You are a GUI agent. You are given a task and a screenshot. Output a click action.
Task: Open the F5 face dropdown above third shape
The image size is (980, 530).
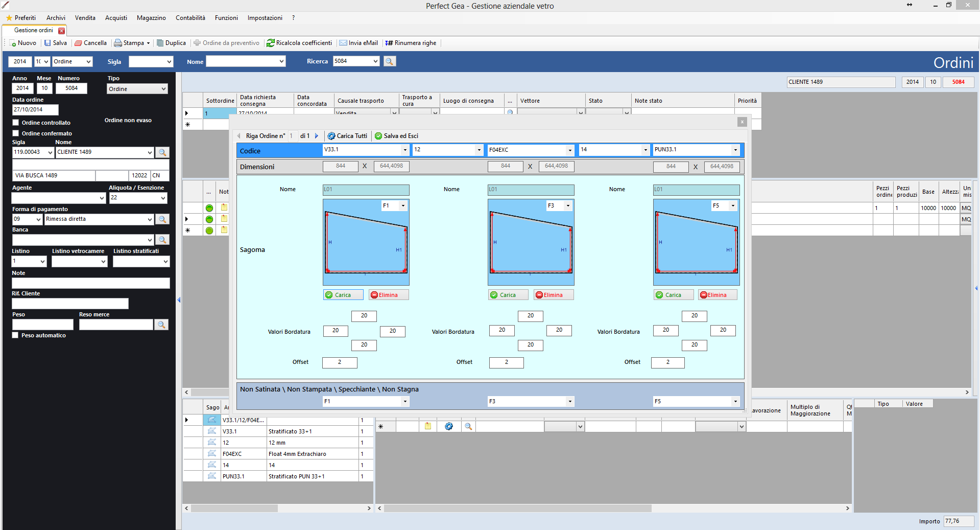(x=733, y=205)
